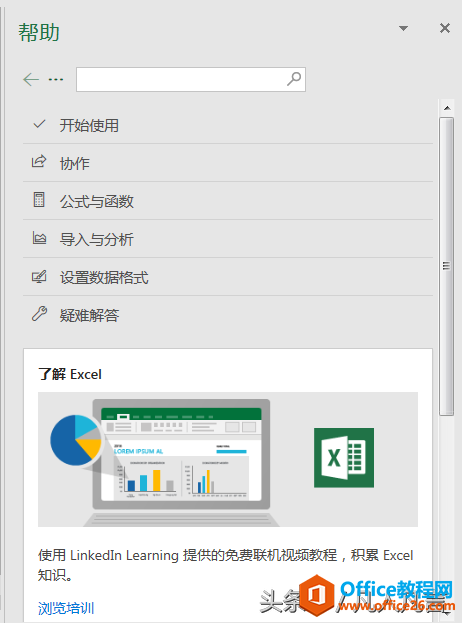Screen dimensions: 462x623
Task: Click the share icon beside 协作
Action: tap(39, 162)
